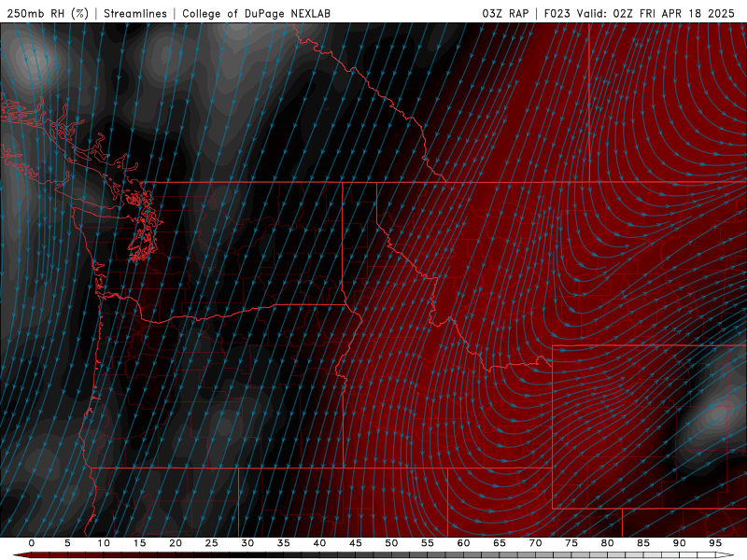Click the "0" color bar tick label

32,543
